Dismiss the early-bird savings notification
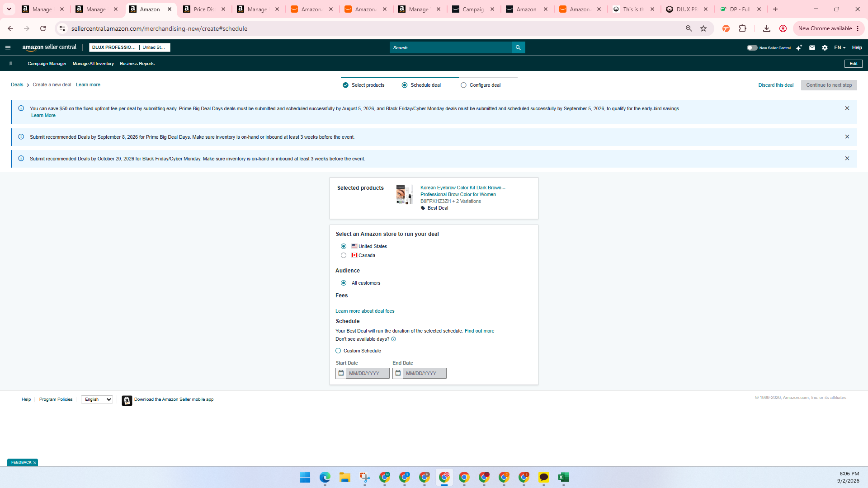 tap(847, 108)
